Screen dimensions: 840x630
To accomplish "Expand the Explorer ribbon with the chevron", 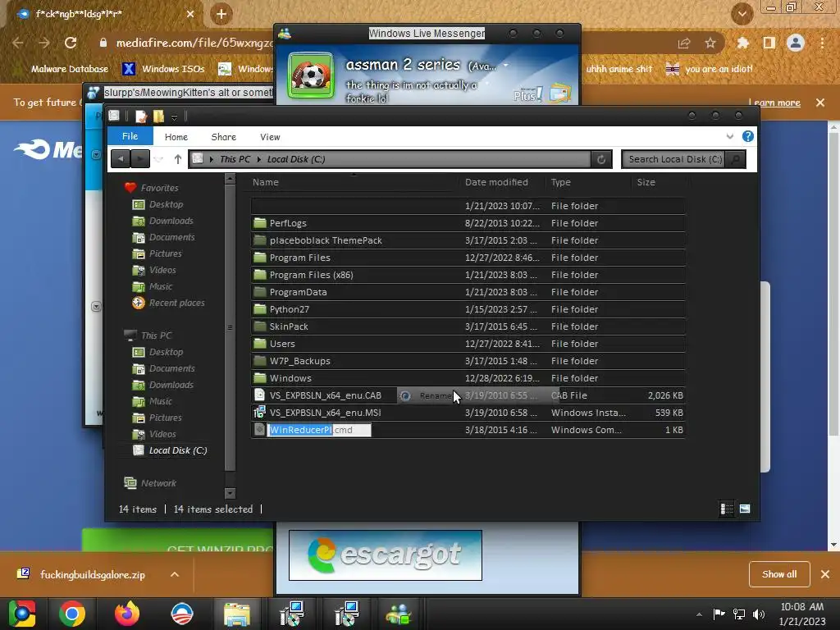I will [729, 137].
